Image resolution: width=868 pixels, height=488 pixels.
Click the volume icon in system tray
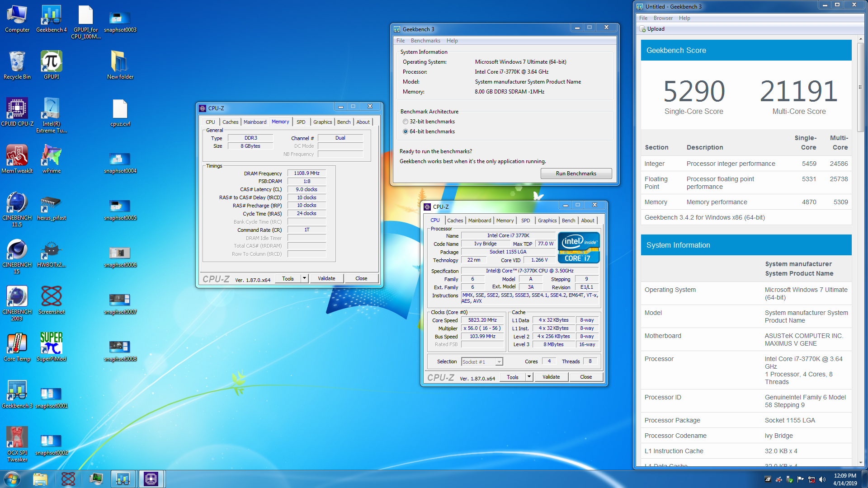tap(822, 479)
